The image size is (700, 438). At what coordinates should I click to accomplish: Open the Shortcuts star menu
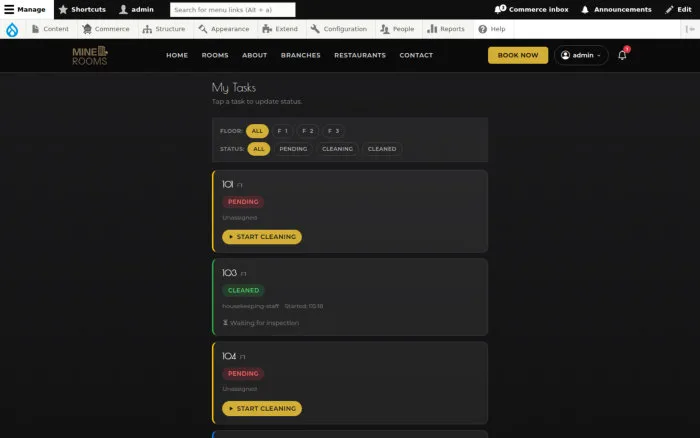(x=82, y=9)
